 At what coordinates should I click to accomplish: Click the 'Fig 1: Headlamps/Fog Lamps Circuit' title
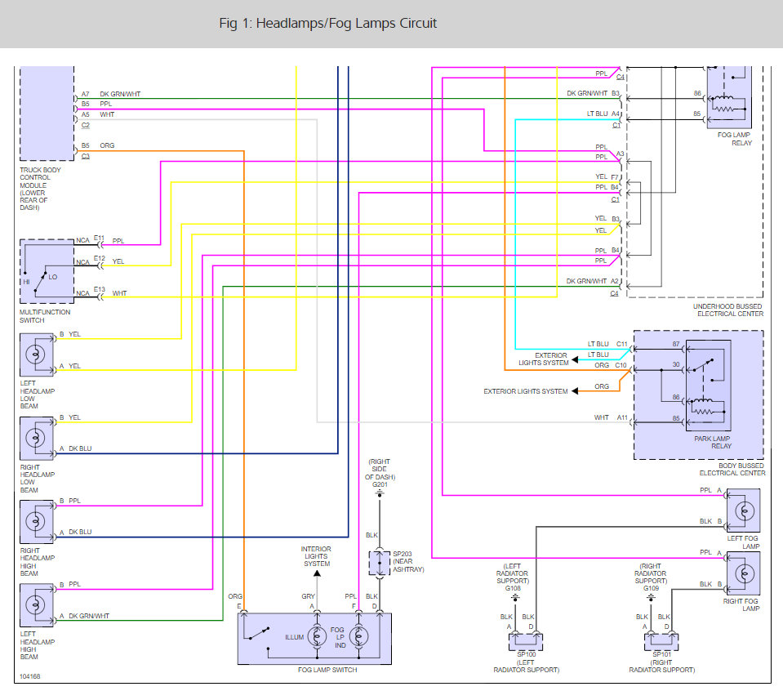[327, 24]
